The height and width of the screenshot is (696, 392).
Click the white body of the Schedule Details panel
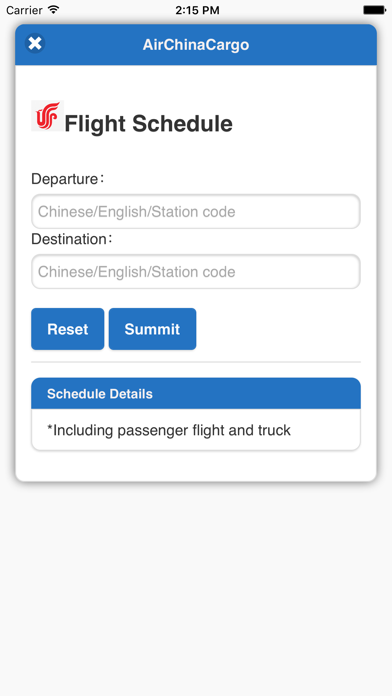tap(196, 430)
